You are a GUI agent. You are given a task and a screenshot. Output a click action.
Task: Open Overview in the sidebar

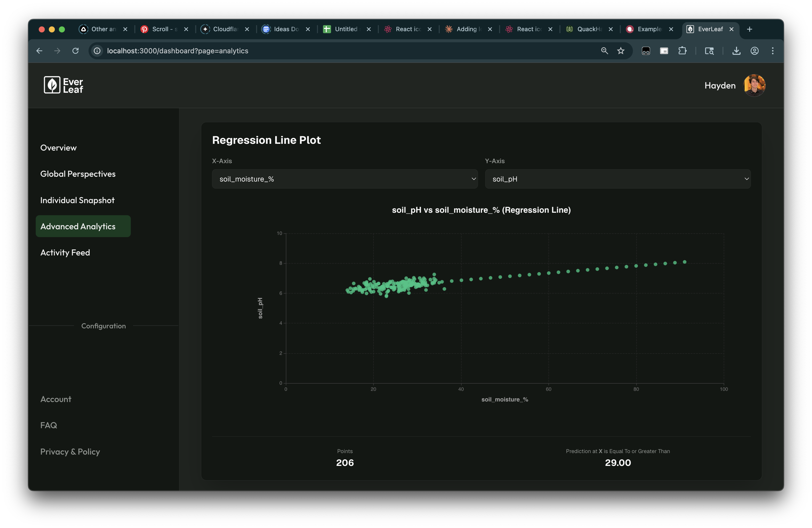point(58,148)
